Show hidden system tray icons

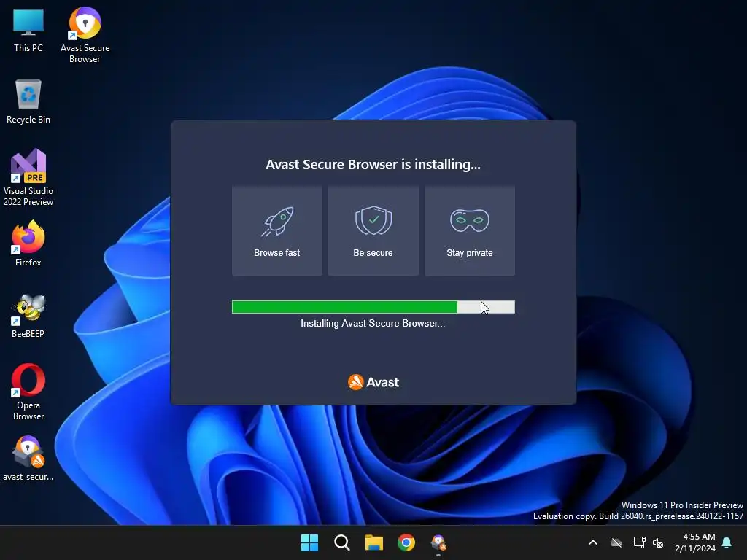click(593, 542)
